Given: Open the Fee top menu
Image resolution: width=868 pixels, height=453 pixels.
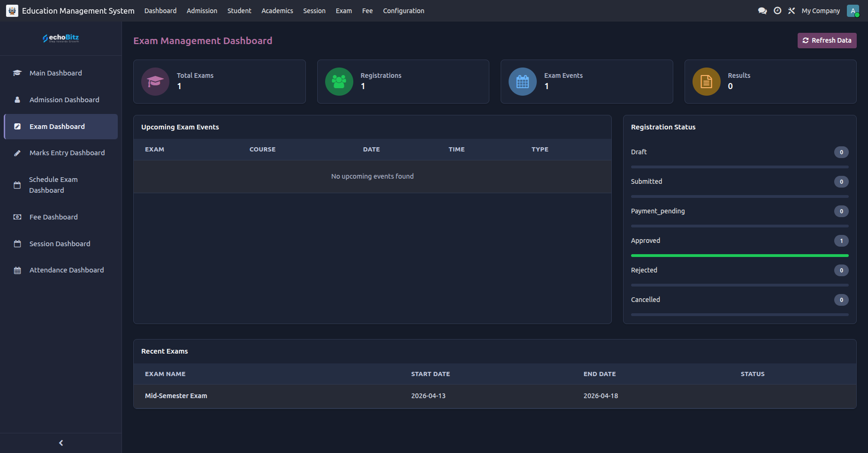Looking at the screenshot, I should click(367, 11).
